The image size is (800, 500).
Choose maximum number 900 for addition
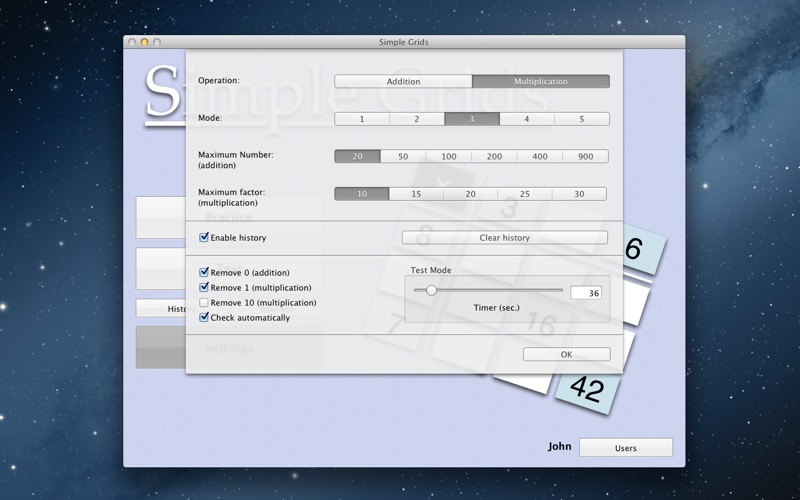(586, 156)
